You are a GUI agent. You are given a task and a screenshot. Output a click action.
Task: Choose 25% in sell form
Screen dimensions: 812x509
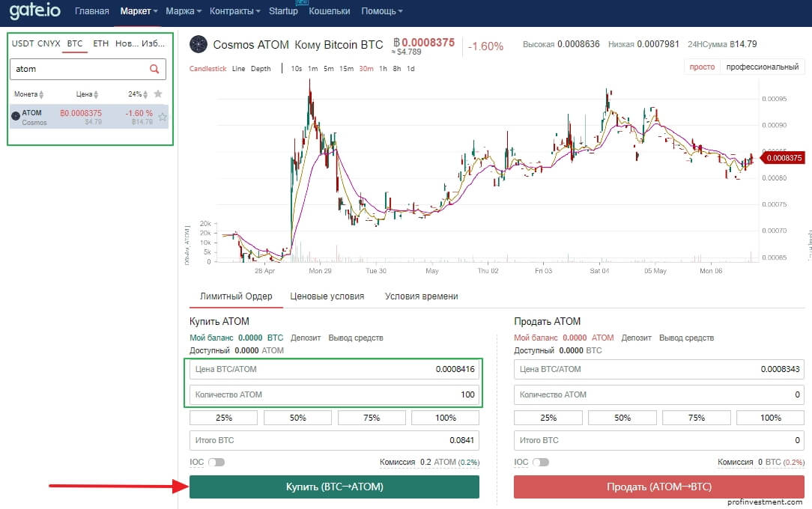point(548,418)
